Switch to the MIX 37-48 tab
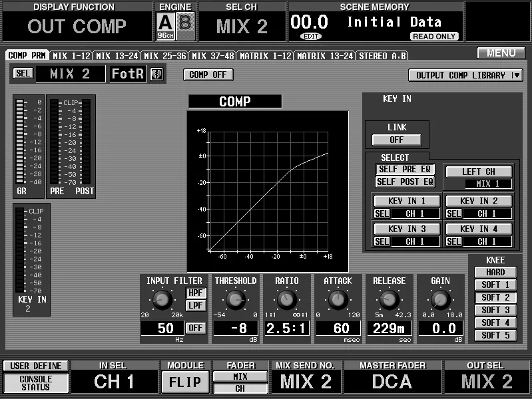This screenshot has width=532, height=399. [x=212, y=56]
